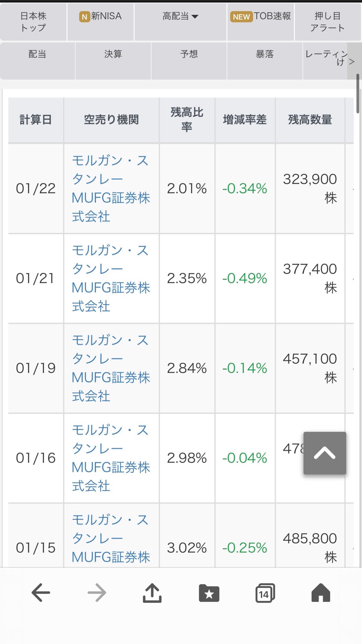This screenshot has height=644, width=362.
Task: Expand more categories with the right chevron
Action: (352, 62)
